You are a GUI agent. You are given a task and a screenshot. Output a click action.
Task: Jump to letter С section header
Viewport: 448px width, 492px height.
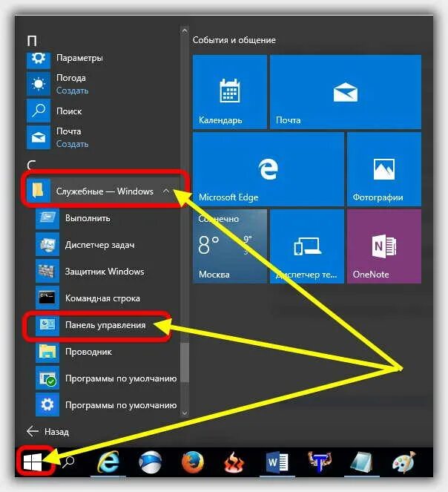pos(31,165)
